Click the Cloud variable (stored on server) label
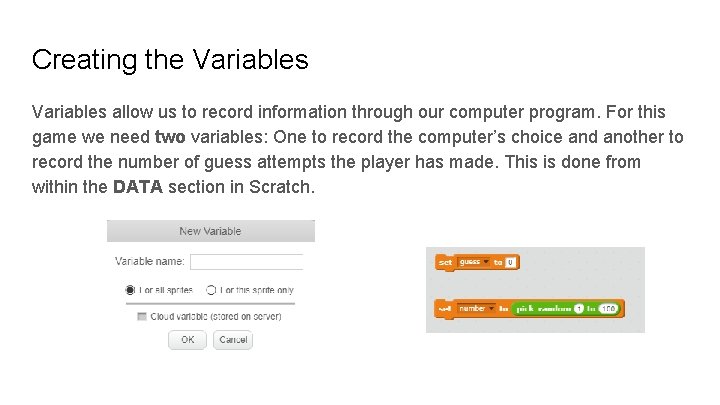The height and width of the screenshot is (405, 720). 216,316
